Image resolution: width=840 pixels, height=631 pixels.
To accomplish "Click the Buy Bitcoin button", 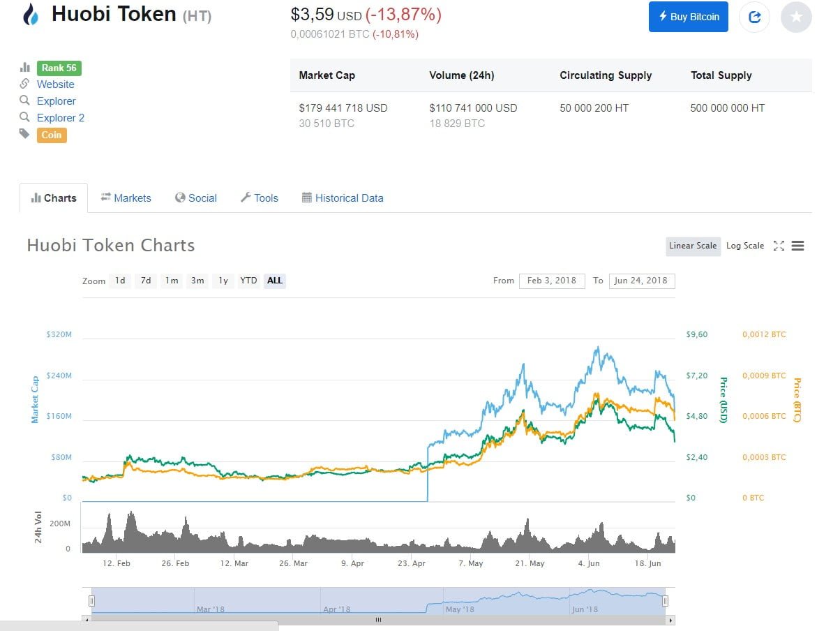I will [688, 17].
